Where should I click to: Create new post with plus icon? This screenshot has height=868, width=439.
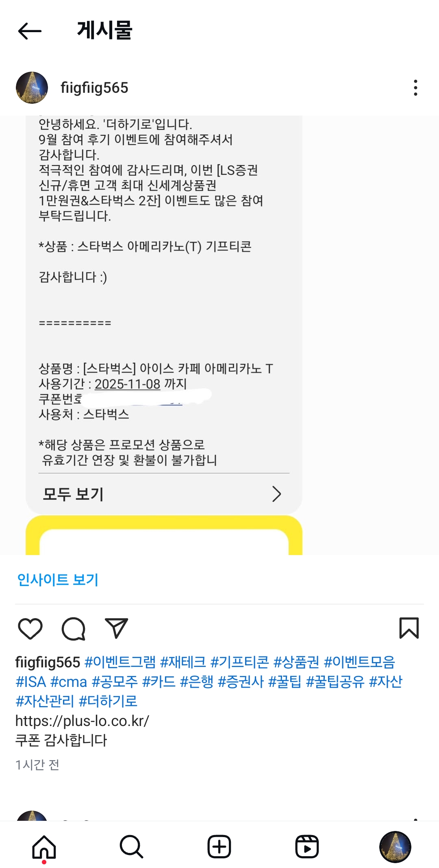219,847
